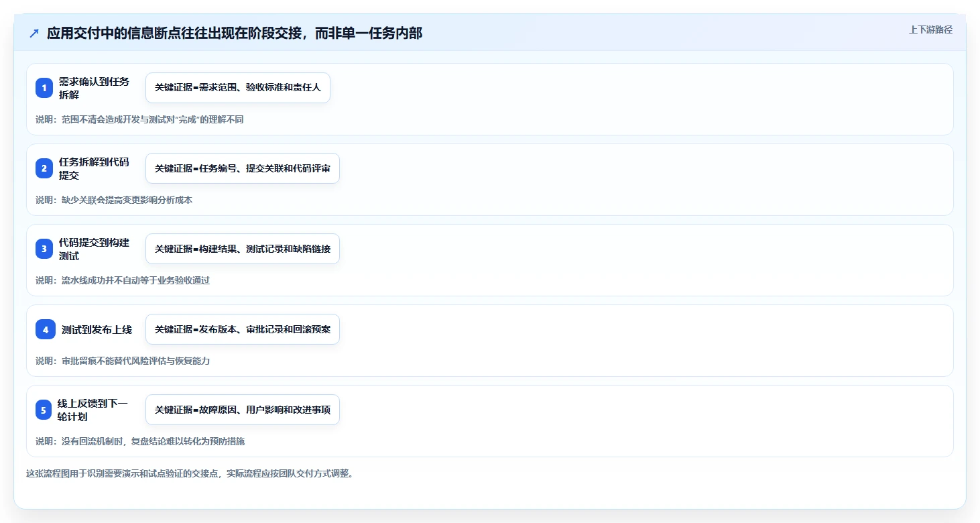Click the 故障原因、用户影响和改进事项 evidence box
Screen dimensions: 980x523
(243, 410)
